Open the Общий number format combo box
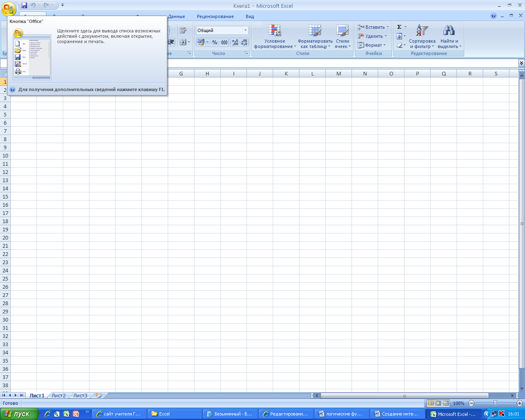This screenshot has width=525, height=420. (x=222, y=30)
